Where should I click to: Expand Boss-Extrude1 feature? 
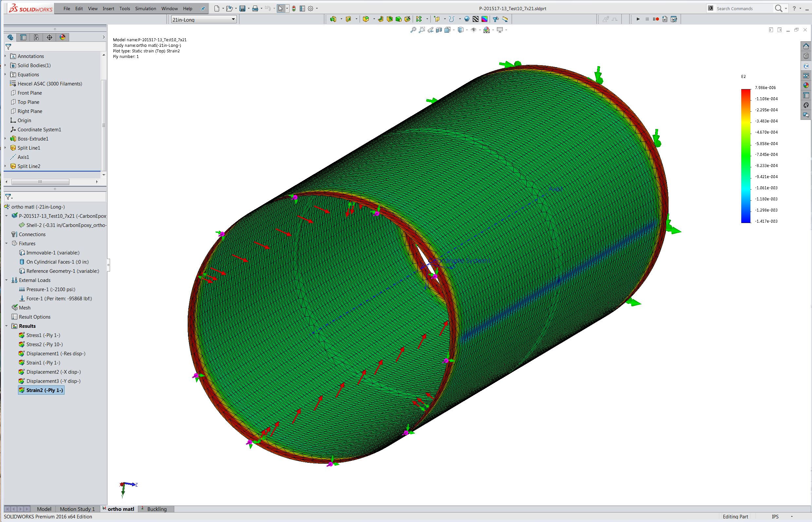6,138
